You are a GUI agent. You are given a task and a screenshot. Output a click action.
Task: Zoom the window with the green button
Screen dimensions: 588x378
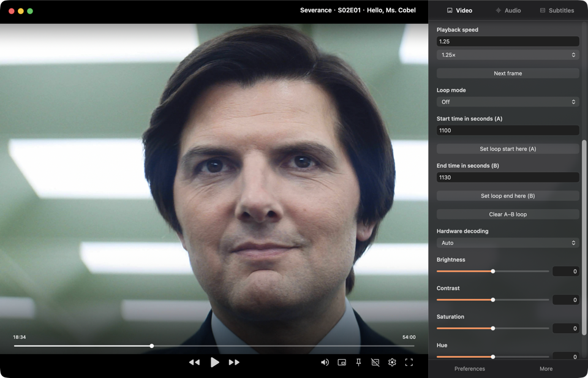(30, 11)
